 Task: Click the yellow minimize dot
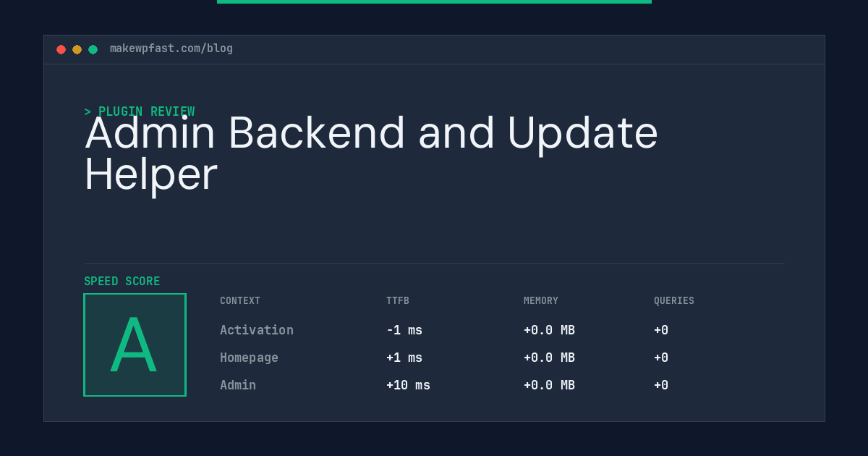click(77, 49)
